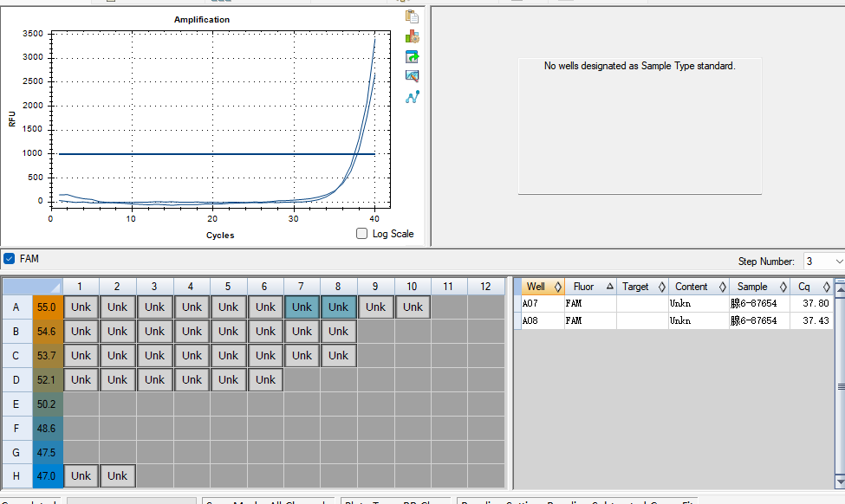Viewport: 845px width, 504px height.
Task: Select well D1 Unk
Action: click(x=81, y=379)
